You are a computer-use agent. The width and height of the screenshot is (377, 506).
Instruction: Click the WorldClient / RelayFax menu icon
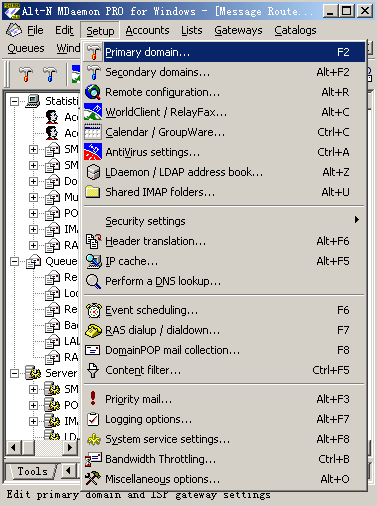pos(93,112)
